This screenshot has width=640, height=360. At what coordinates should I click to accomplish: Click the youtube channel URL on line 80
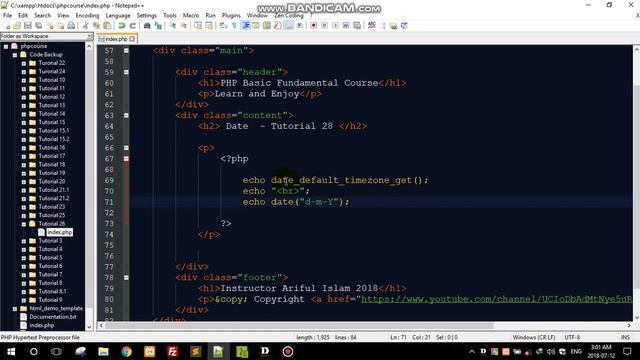click(x=496, y=299)
